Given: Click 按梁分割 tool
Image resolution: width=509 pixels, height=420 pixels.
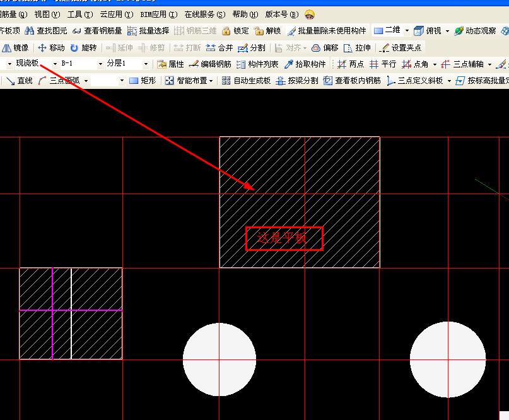Looking at the screenshot, I should pyautogui.click(x=296, y=81).
